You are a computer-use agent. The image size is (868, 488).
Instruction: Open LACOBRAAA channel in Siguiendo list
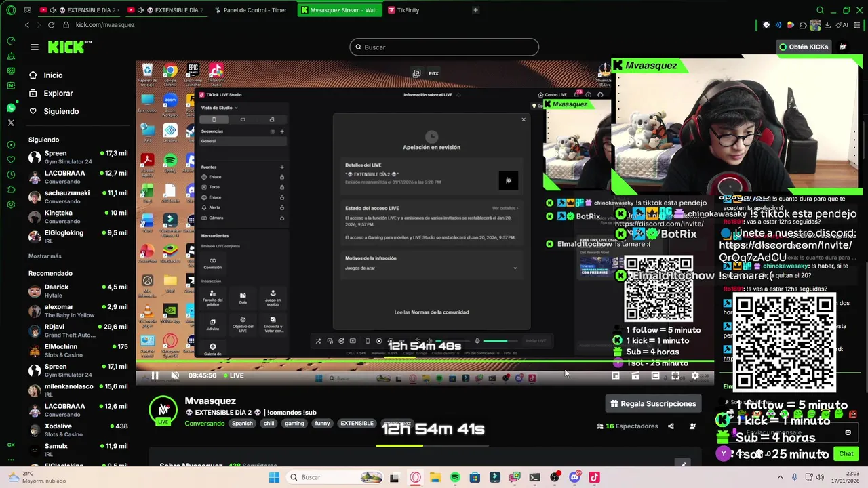(77, 177)
